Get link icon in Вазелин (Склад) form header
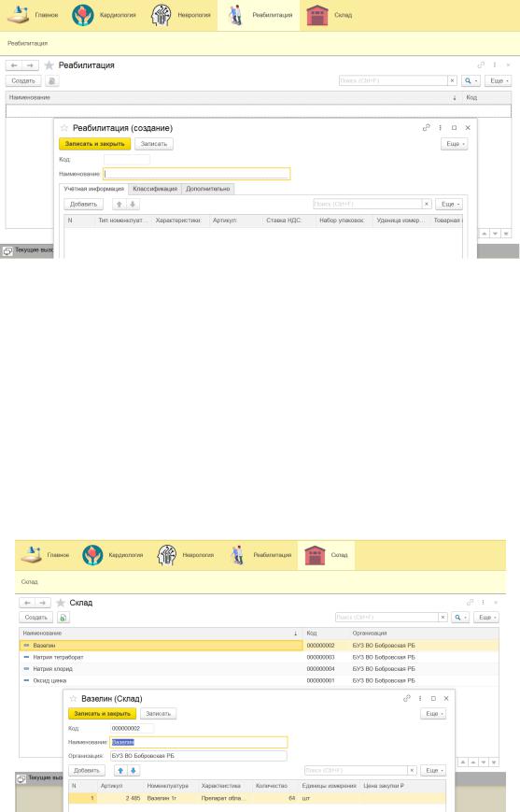This screenshot has height=812, width=520. 407,698
